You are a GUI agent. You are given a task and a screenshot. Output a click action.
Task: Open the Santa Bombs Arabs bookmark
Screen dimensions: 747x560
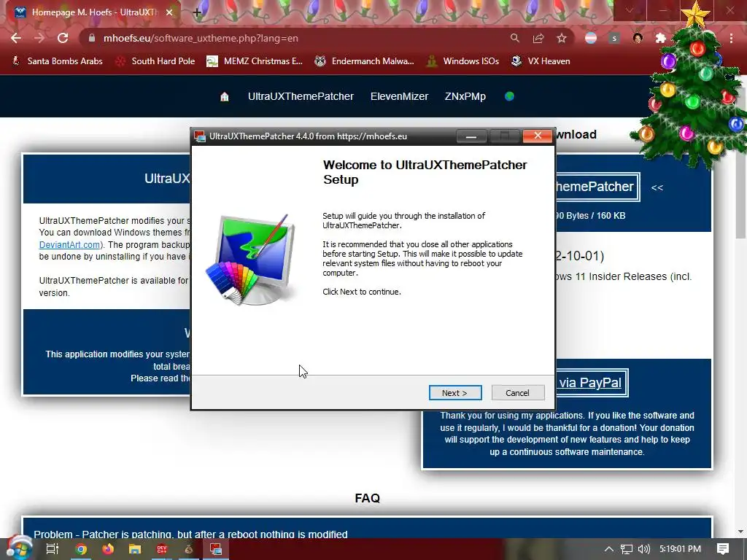(x=57, y=61)
